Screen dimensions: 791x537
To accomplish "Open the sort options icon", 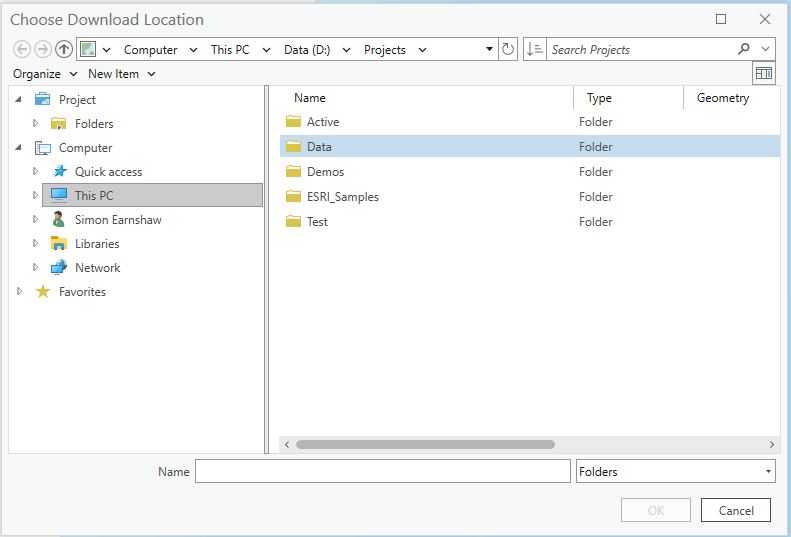I will (x=535, y=49).
